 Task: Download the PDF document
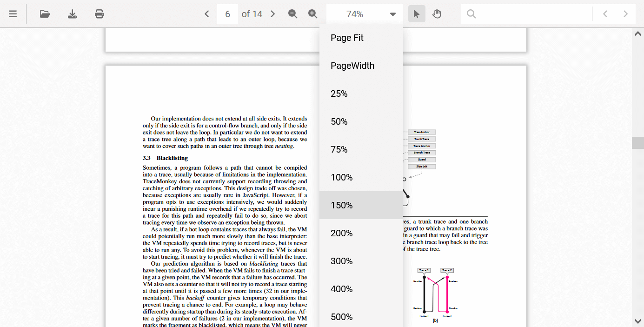click(x=73, y=14)
